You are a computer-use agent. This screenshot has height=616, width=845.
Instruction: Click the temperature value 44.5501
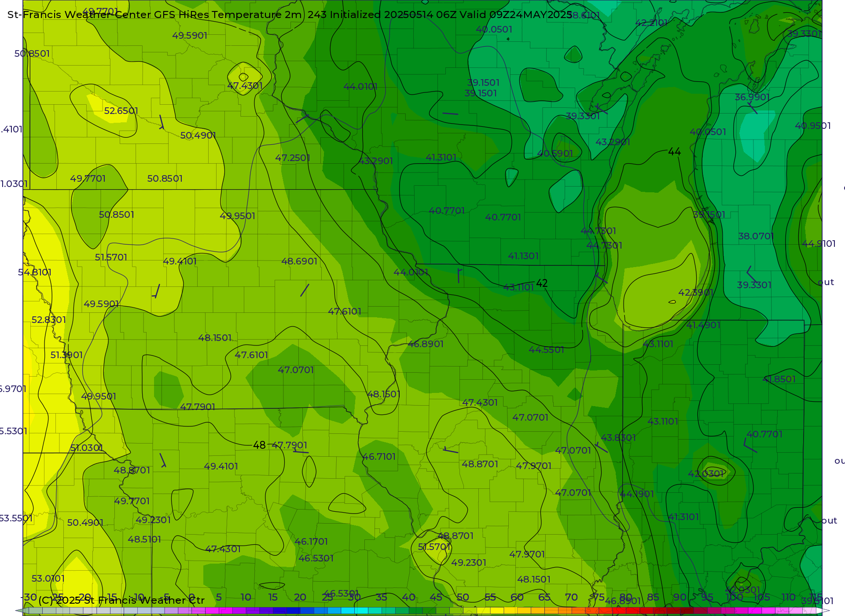click(x=546, y=350)
